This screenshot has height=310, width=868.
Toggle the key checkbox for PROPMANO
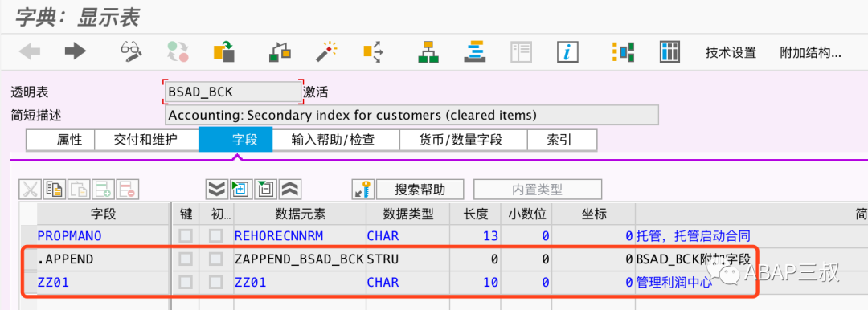[186, 236]
